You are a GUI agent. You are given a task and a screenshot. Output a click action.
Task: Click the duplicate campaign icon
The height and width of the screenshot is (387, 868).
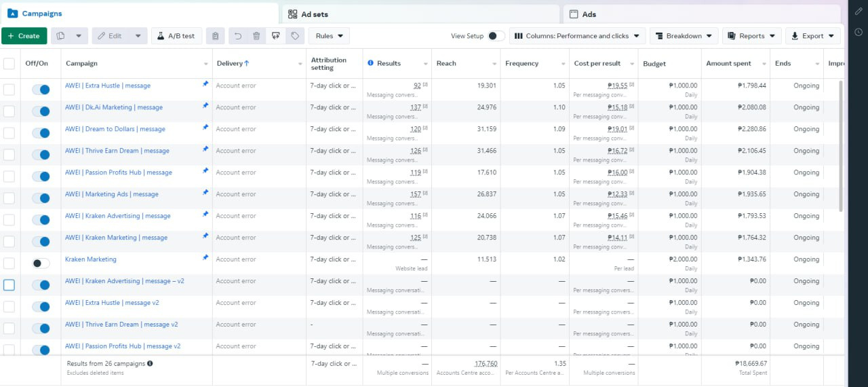point(61,36)
